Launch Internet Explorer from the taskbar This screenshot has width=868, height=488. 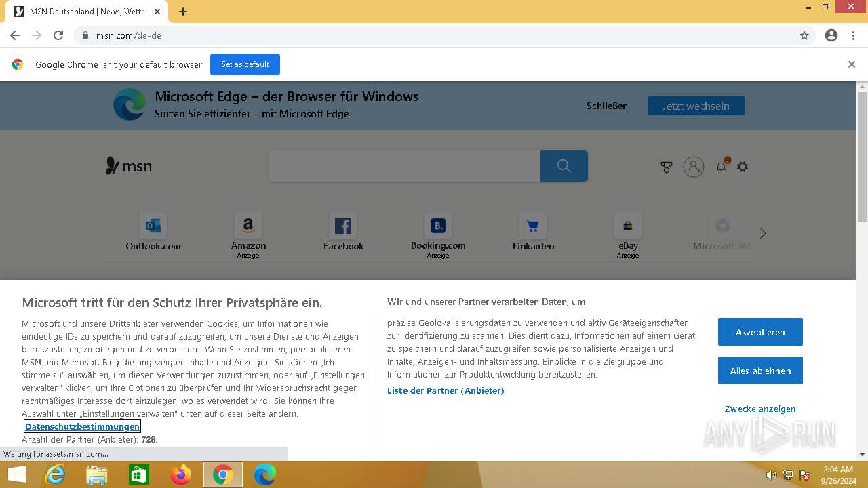click(x=55, y=474)
